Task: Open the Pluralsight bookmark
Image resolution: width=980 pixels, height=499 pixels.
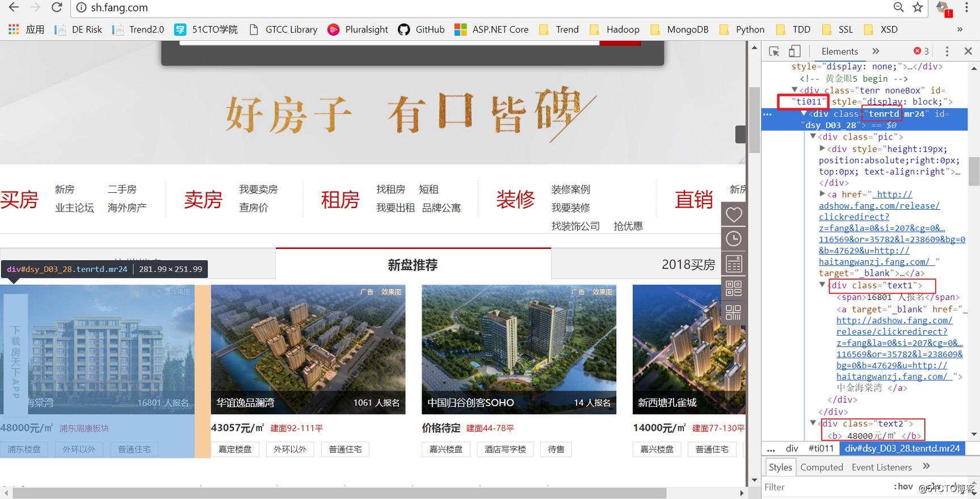Action: 358,29
